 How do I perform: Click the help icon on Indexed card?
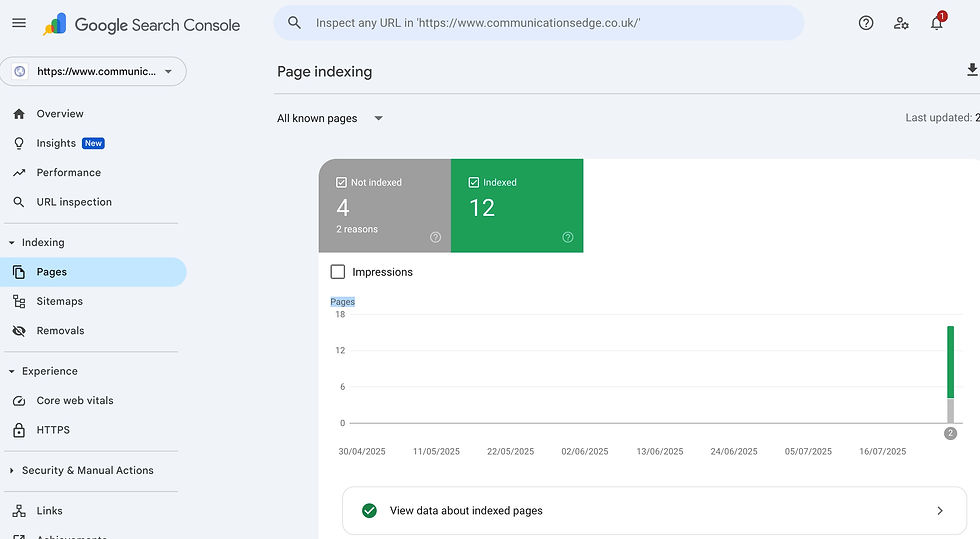click(568, 237)
